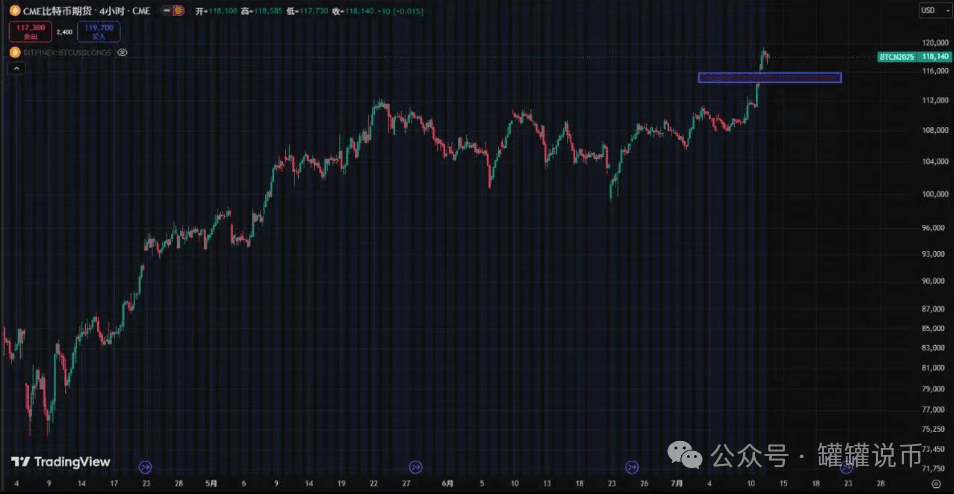Image resolution: width=954 pixels, height=494 pixels.
Task: Click the 116,000 price axis label
Action: click(x=936, y=72)
